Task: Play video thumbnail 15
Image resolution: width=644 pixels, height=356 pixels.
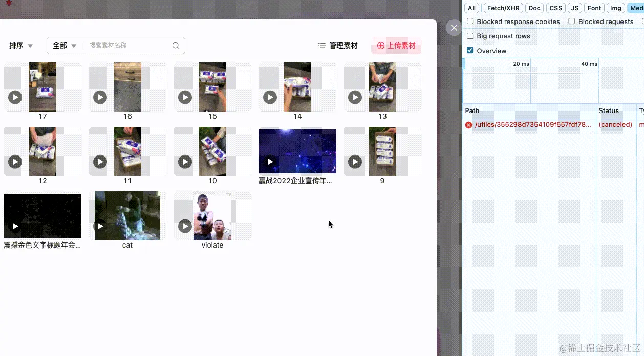Action: tap(185, 97)
